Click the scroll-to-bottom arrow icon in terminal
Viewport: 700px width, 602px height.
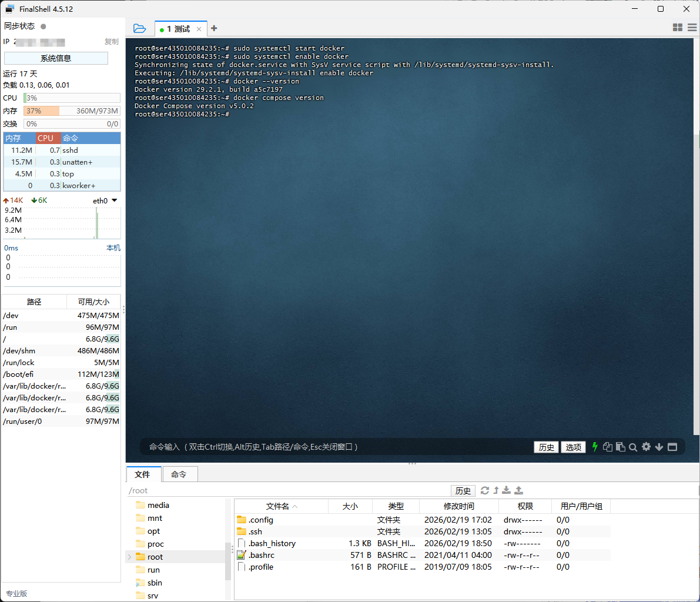659,447
